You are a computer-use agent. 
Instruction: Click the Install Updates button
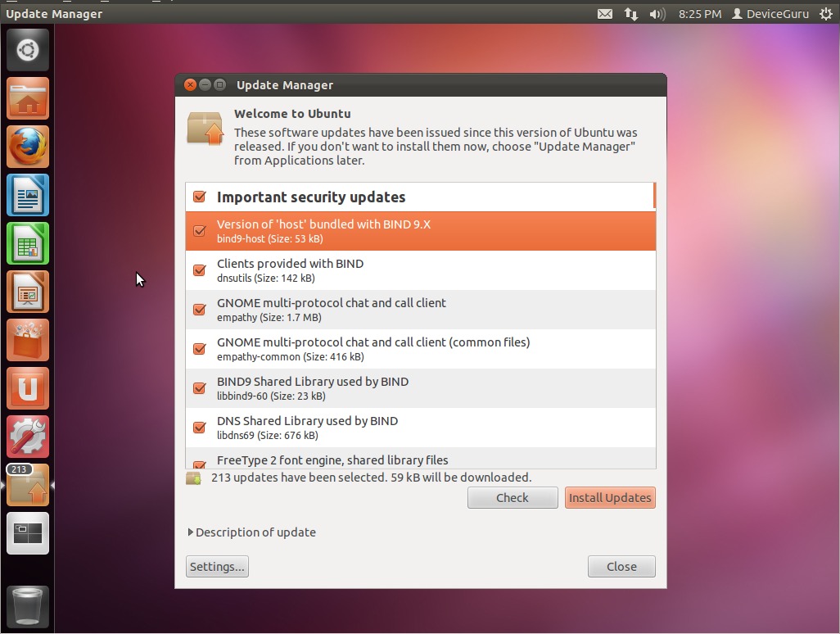tap(610, 498)
